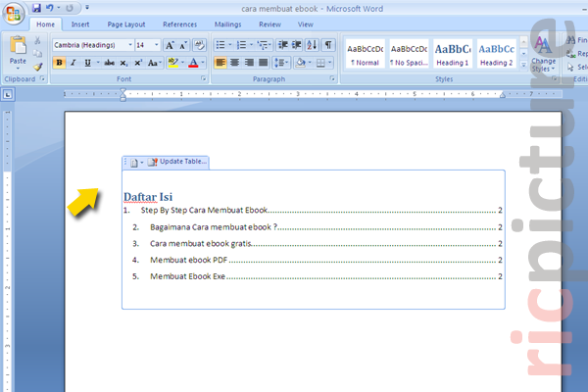Align text left
The width and height of the screenshot is (588, 392).
[x=220, y=63]
